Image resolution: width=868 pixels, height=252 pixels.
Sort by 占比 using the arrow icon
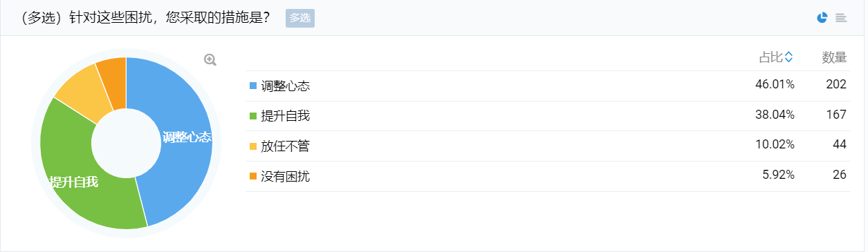click(x=788, y=58)
